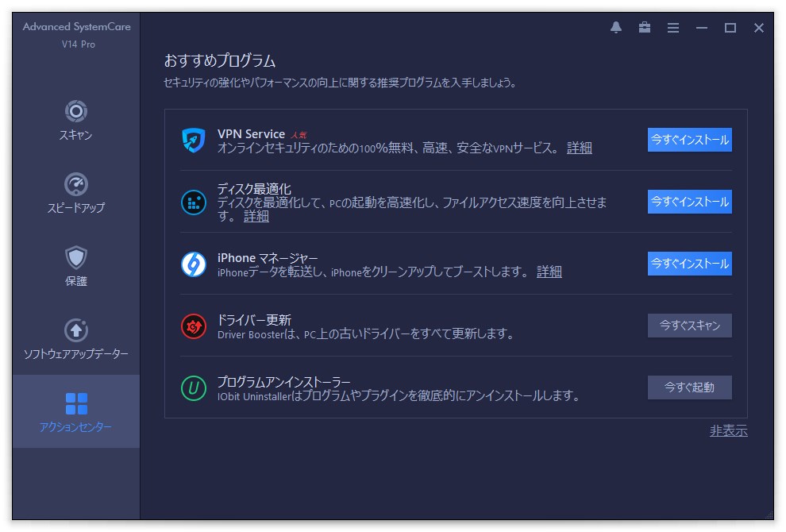The image size is (786, 532).
Task: Click 今すぐスキャン for driver update
Action: (x=689, y=326)
